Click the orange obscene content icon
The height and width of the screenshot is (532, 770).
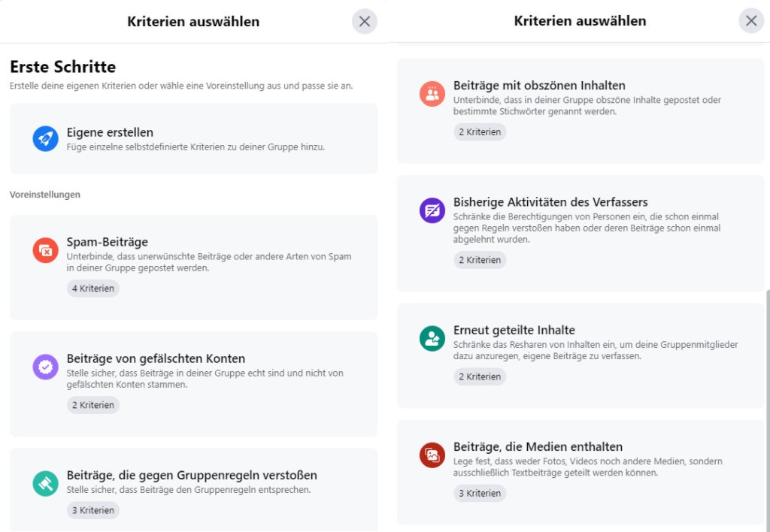pyautogui.click(x=432, y=94)
